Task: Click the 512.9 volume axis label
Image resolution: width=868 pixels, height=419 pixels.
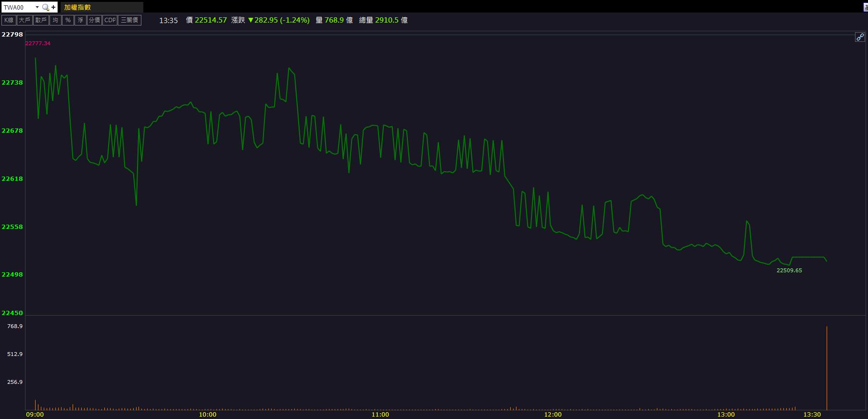Action: coord(15,354)
